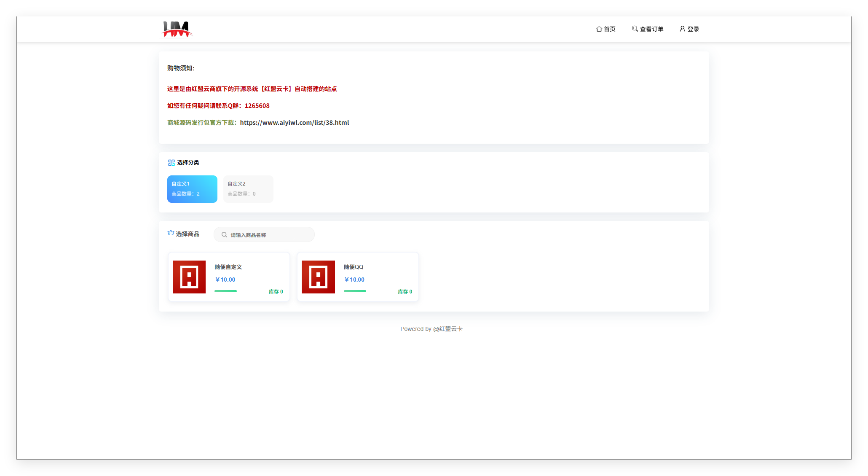Click the ¥10.00 price on 随便QQ card
Image resolution: width=868 pixels, height=476 pixels.
pos(354,280)
